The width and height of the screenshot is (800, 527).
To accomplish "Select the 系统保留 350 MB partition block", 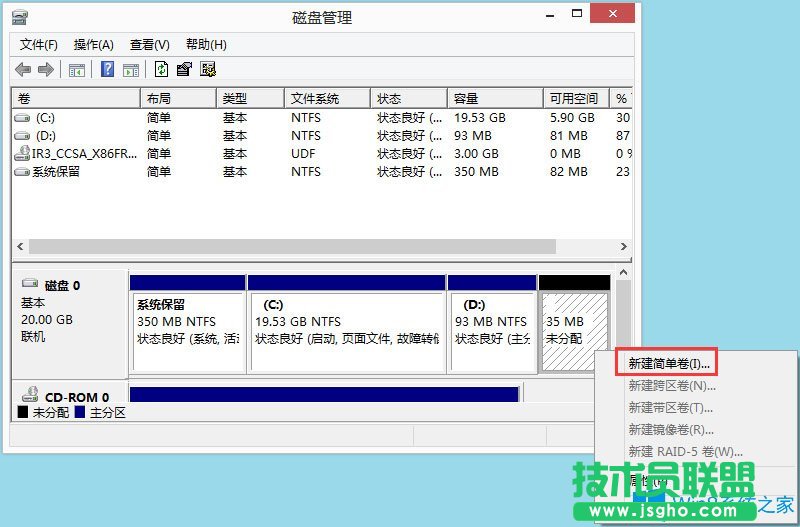I will coord(187,324).
